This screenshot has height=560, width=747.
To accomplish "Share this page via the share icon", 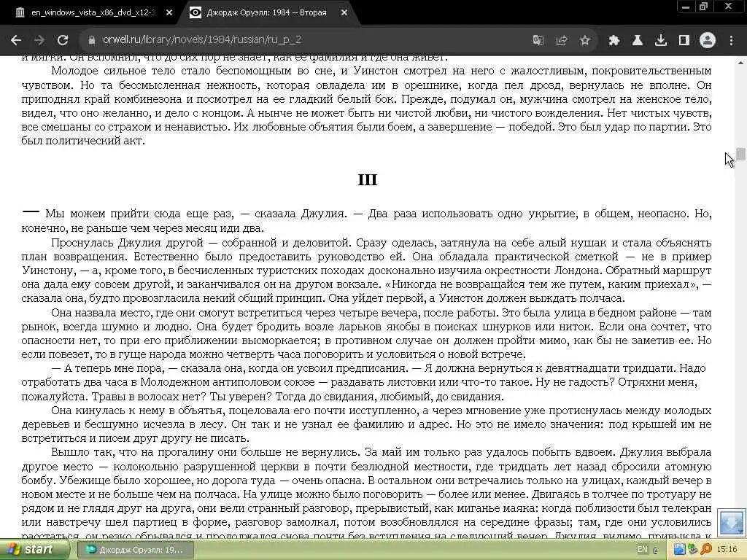I will coord(562,41).
